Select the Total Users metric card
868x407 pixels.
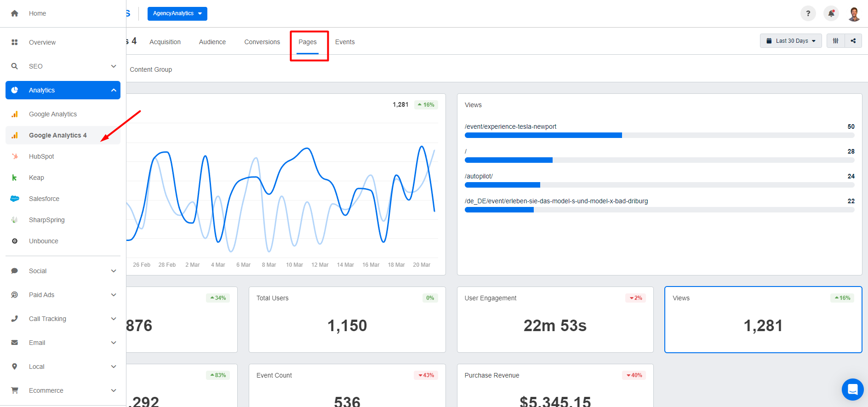pyautogui.click(x=347, y=320)
